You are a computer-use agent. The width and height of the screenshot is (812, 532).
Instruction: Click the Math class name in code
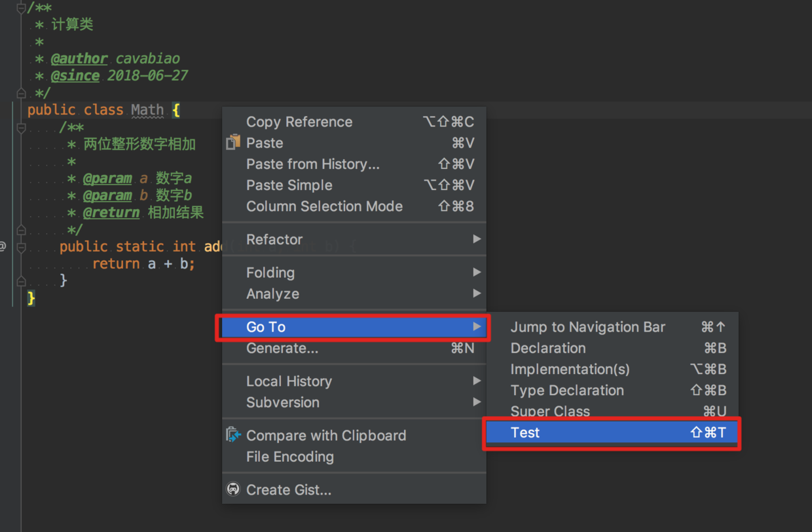pos(147,110)
